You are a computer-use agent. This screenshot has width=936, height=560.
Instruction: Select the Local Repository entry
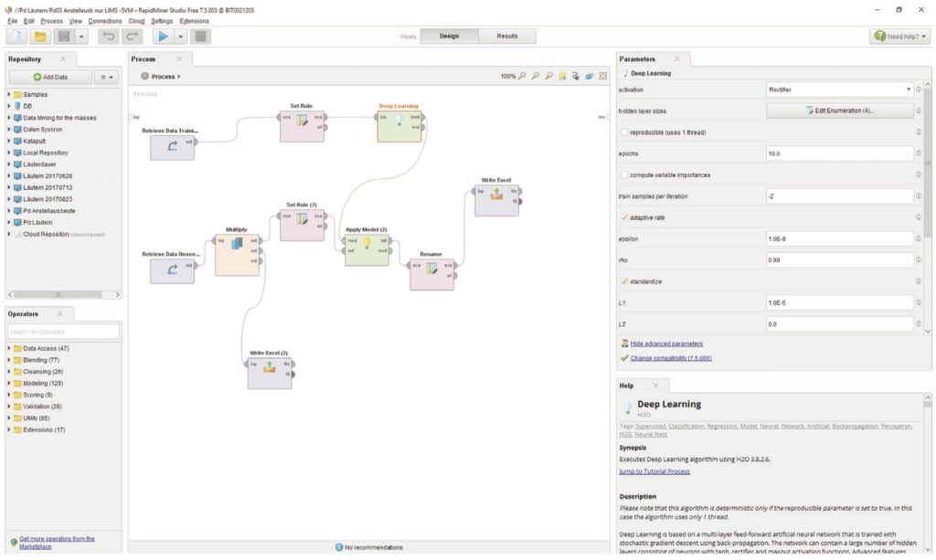(x=46, y=153)
